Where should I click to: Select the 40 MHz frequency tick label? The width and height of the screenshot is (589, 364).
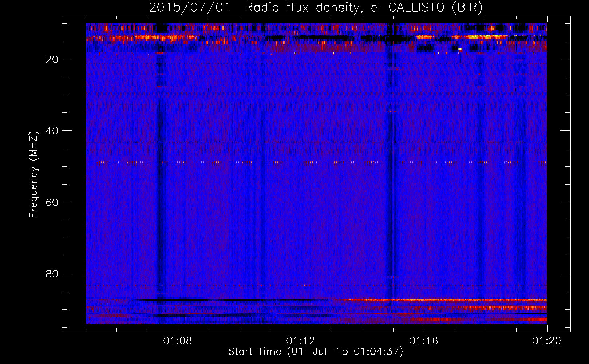tap(52, 131)
